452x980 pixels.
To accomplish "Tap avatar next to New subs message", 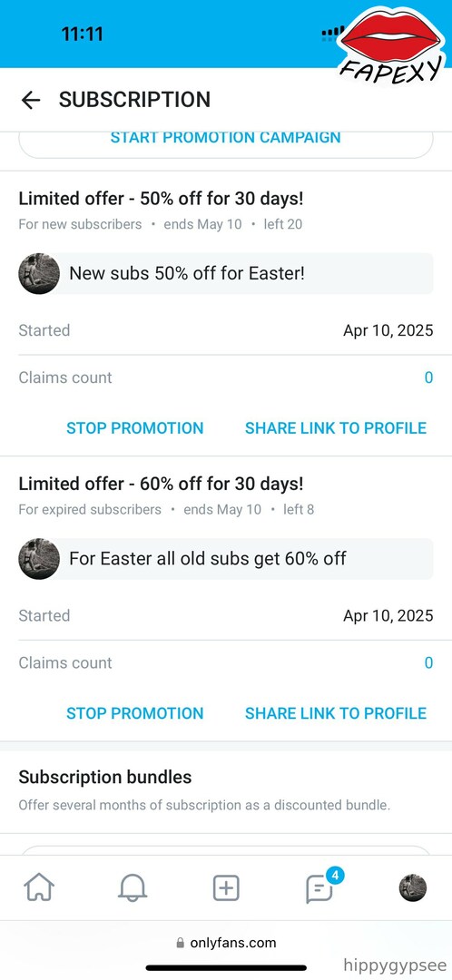I will point(39,274).
